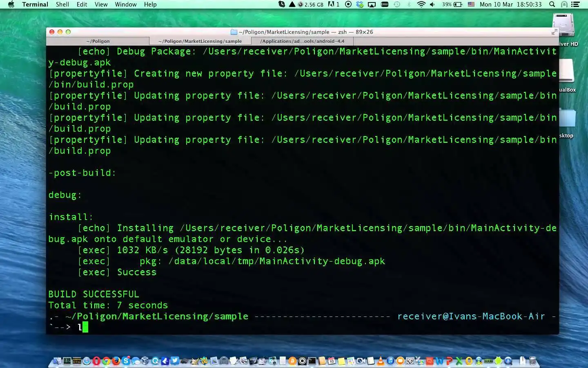Open the View menu
The image size is (588, 368).
(x=101, y=4)
